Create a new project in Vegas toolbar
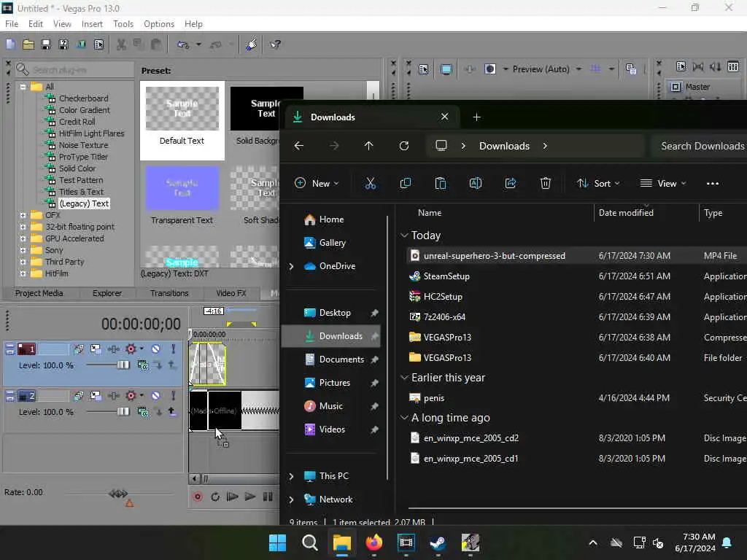This screenshot has height=560, width=747. click(x=10, y=44)
